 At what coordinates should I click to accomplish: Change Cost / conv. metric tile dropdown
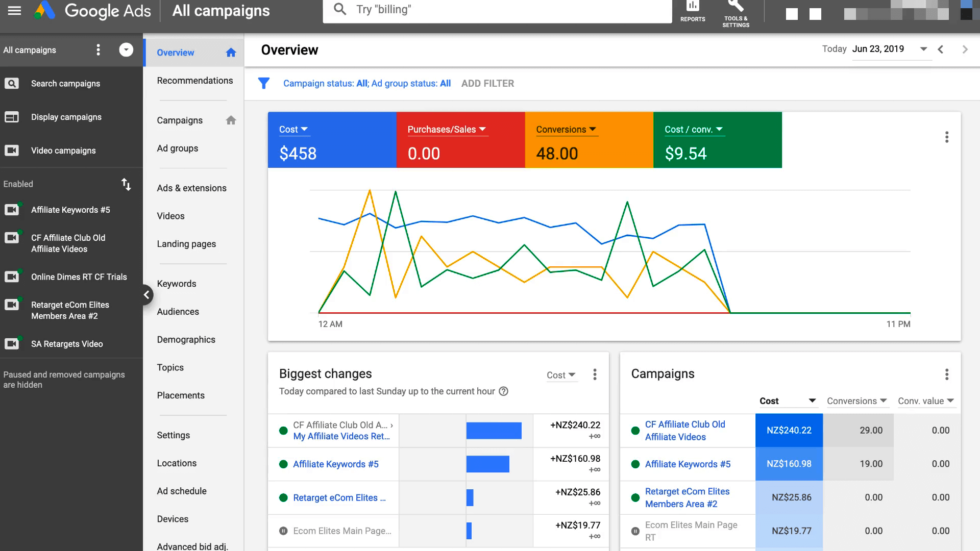694,130
